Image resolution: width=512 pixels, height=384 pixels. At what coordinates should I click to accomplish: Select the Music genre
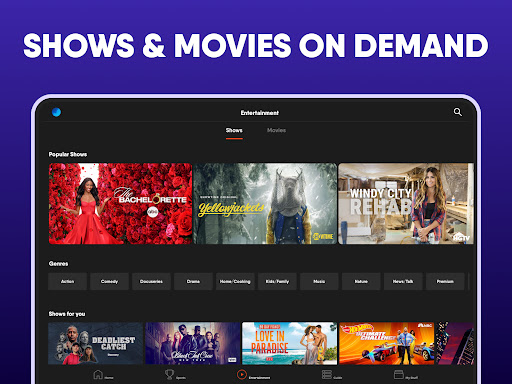pyautogui.click(x=319, y=281)
